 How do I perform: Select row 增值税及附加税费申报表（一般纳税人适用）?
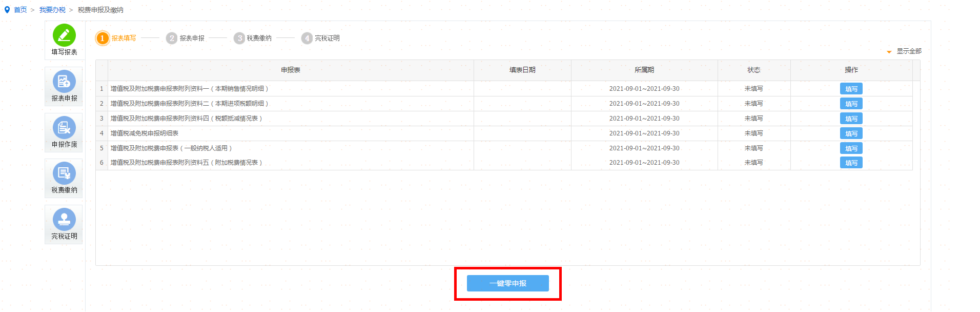tap(504, 148)
